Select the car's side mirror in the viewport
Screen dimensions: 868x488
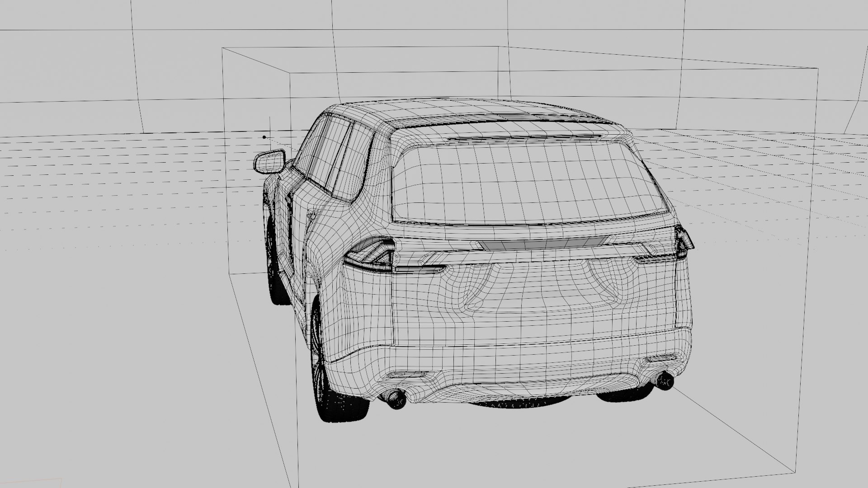click(x=270, y=162)
